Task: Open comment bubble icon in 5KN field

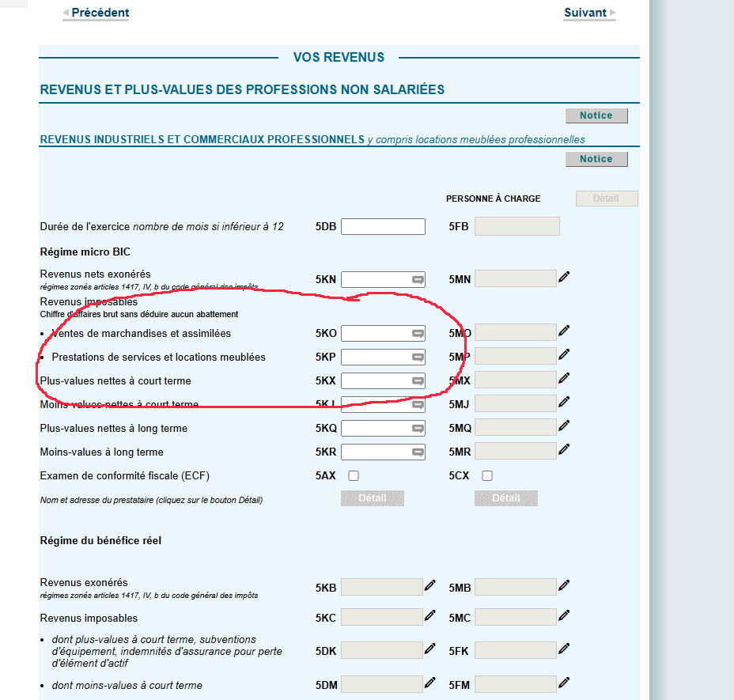Action: 418,279
